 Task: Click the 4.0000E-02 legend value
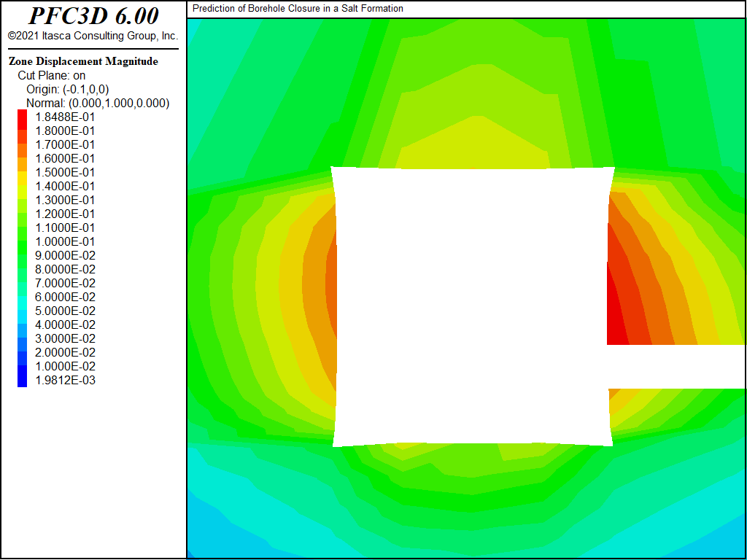(65, 324)
